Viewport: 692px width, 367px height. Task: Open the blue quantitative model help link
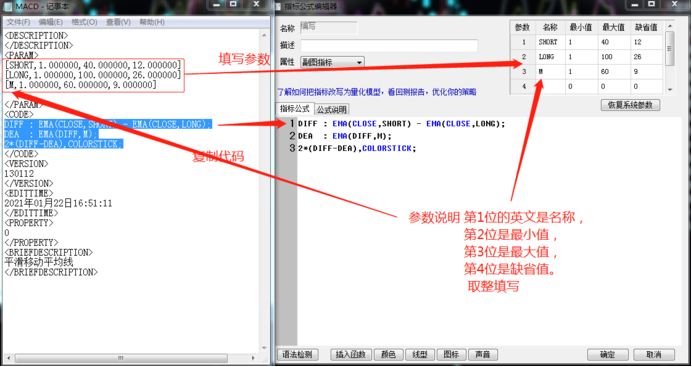376,92
